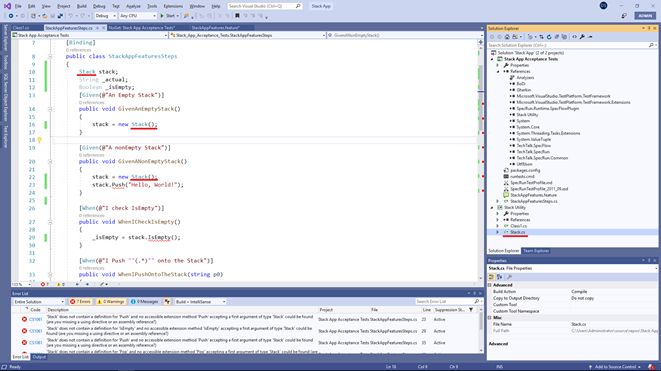Click Collapse All icon in Solution Explorer
The height and width of the screenshot is (371, 661).
(556, 37)
